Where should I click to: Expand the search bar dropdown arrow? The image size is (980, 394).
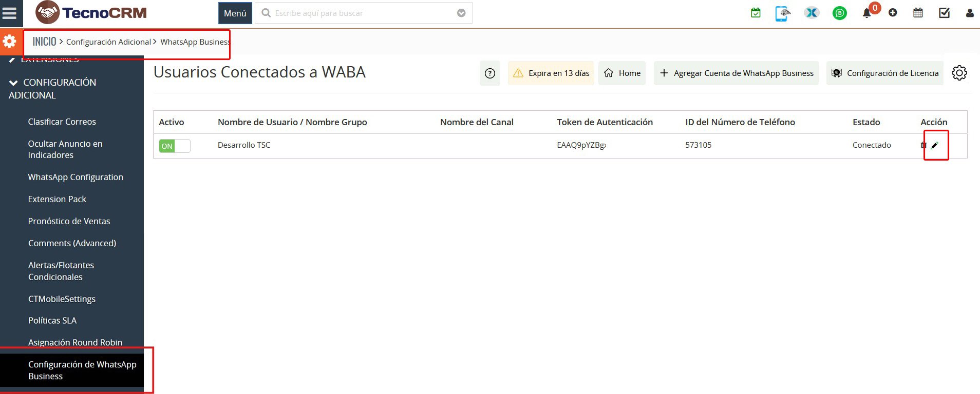[461, 13]
